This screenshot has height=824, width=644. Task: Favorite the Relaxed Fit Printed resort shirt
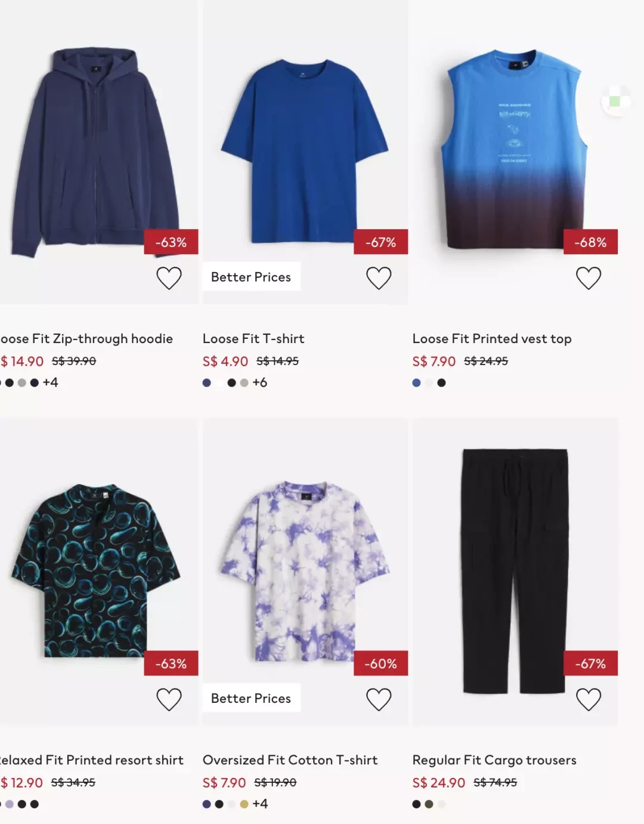click(x=169, y=699)
